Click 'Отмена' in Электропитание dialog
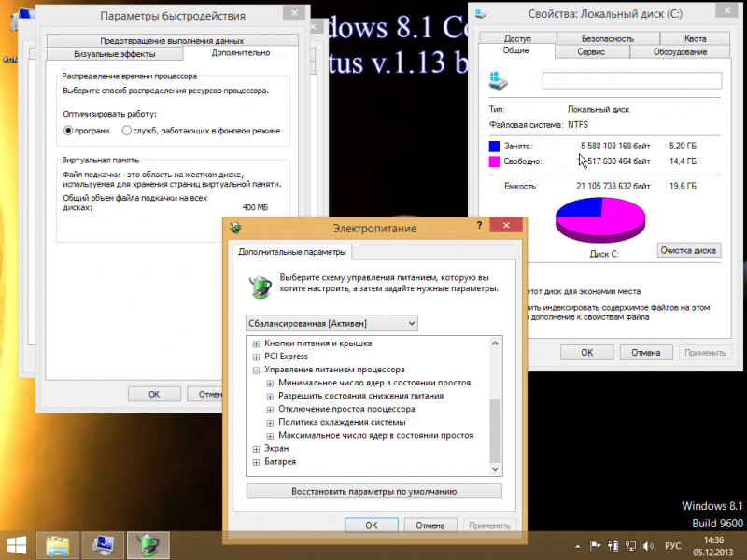The width and height of the screenshot is (747, 560). (430, 525)
